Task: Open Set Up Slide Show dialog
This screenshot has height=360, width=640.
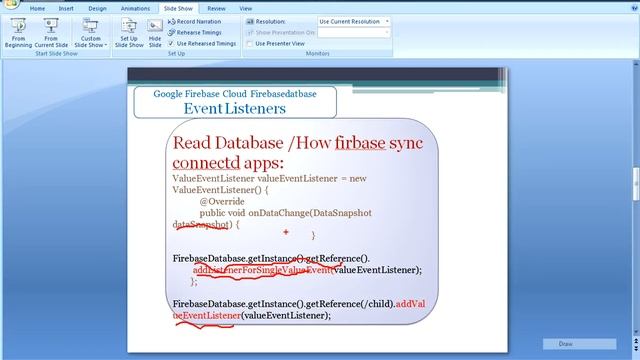Action: click(129, 33)
